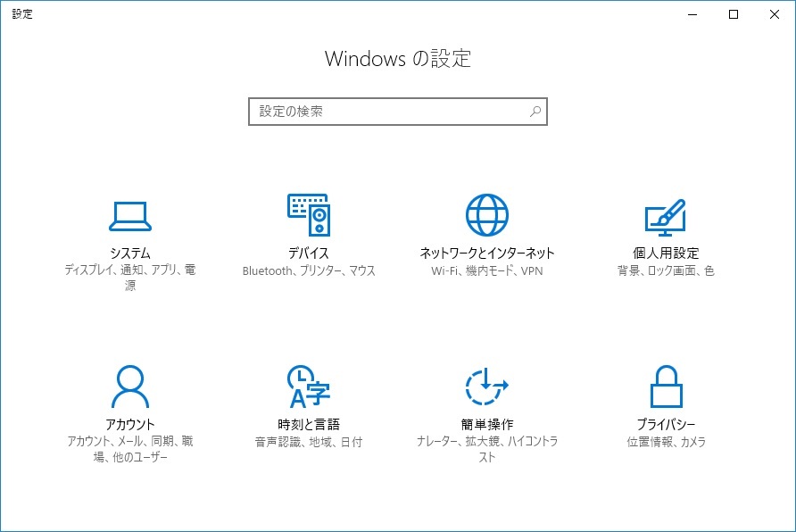Click the text 位置情報、カメラ

666,442
